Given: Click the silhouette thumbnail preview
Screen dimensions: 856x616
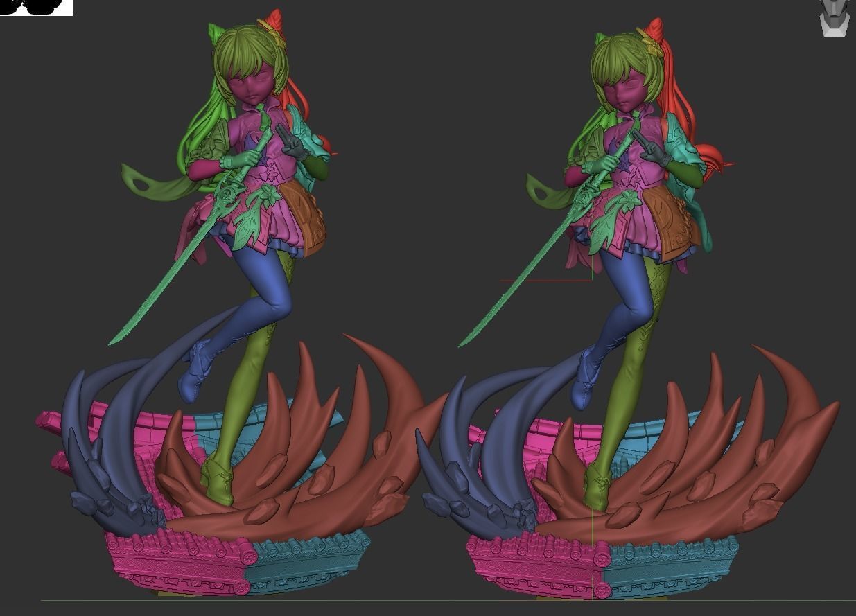Looking at the screenshot, I should point(36,8).
